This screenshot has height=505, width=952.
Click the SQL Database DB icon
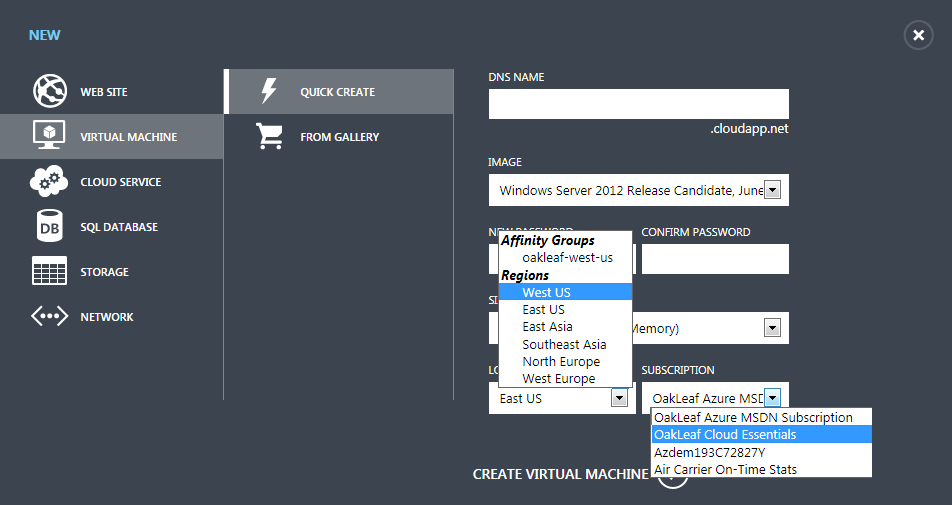[49, 226]
